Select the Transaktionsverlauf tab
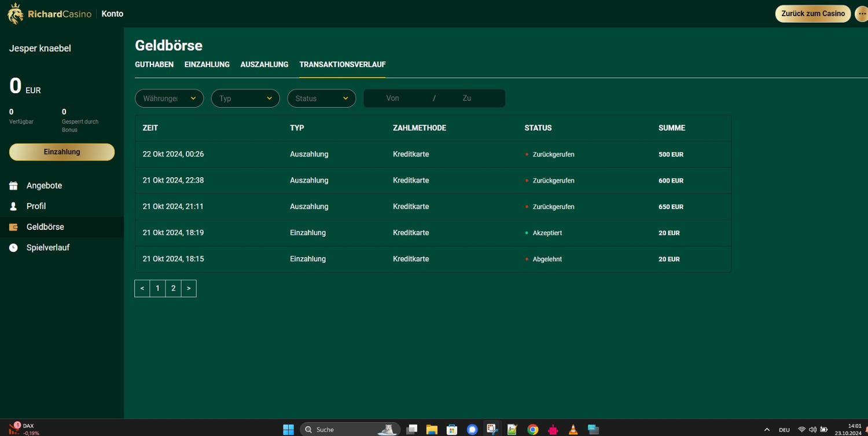This screenshot has width=868, height=436. tap(343, 64)
